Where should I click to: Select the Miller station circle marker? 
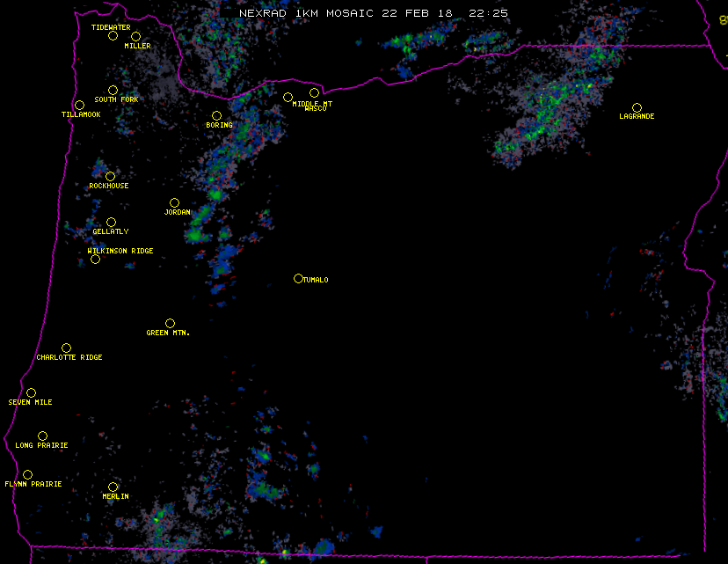(x=135, y=36)
